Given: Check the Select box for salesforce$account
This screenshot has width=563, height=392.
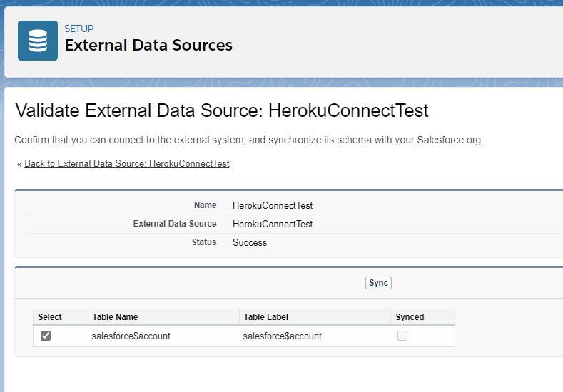Looking at the screenshot, I should pos(46,336).
